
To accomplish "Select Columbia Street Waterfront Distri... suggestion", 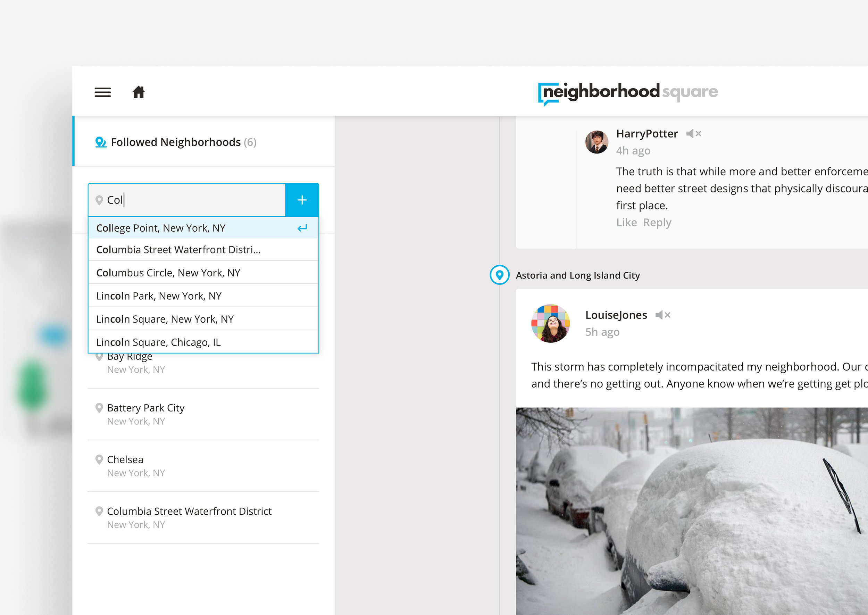I will point(203,250).
